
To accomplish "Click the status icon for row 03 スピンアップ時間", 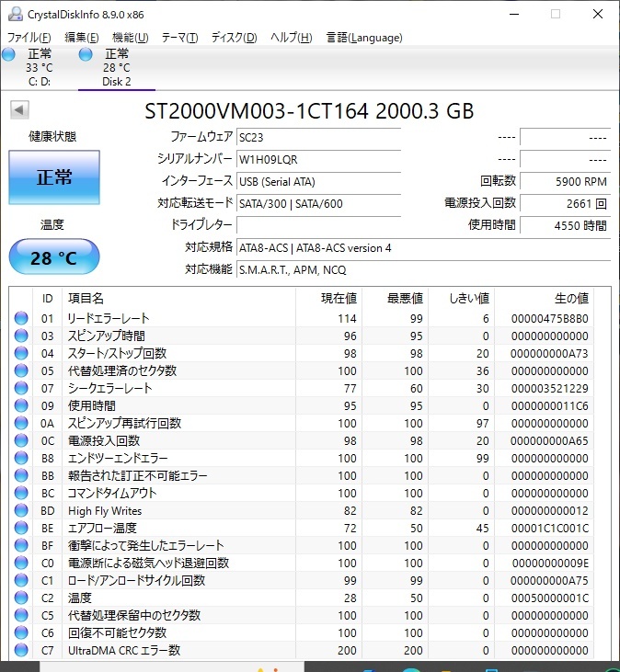I will coord(21,336).
